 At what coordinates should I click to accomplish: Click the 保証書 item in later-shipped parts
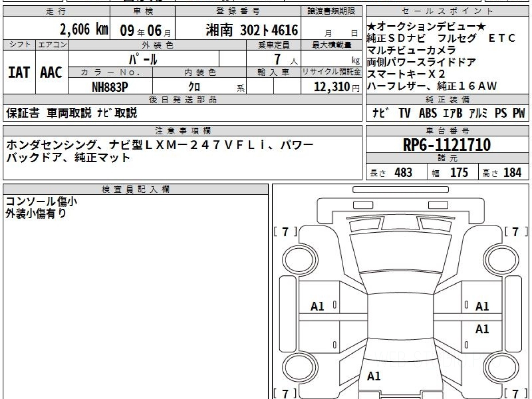(23, 113)
